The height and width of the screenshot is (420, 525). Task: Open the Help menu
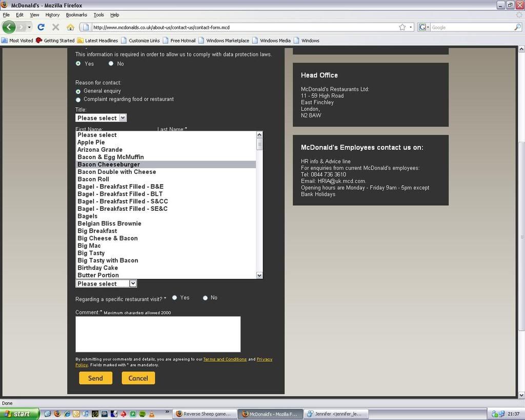point(114,15)
